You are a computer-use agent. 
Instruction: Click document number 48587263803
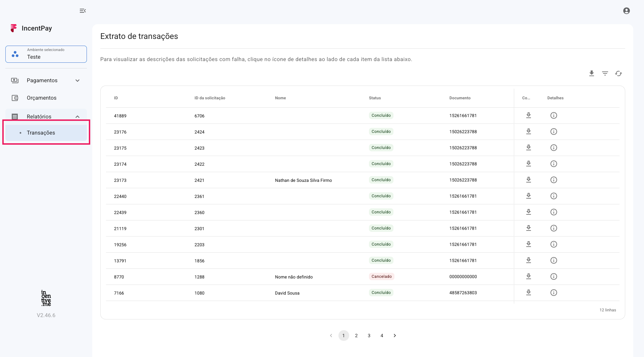pyautogui.click(x=463, y=293)
